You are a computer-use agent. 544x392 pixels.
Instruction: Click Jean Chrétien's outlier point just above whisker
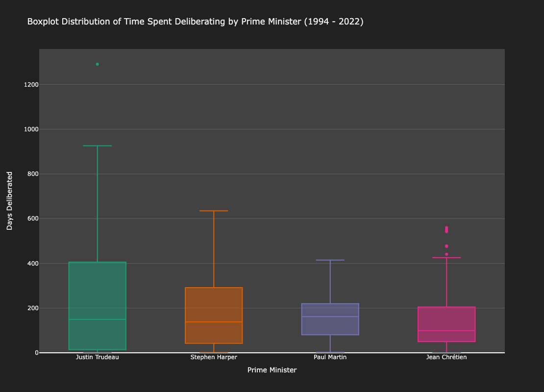coord(446,254)
